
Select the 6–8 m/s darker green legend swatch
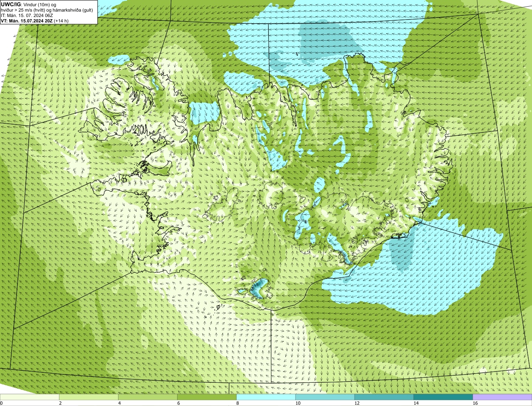(207, 397)
